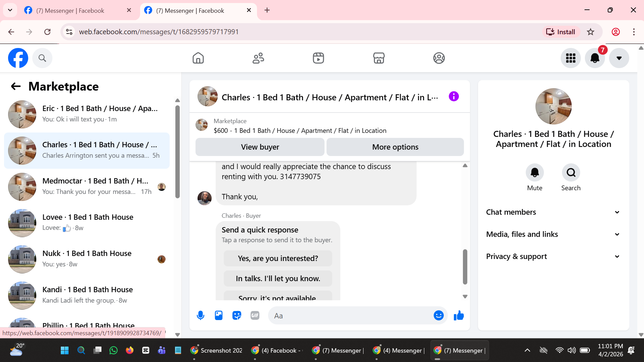Bookmark this page with the star icon
The height and width of the screenshot is (362, 644).
(591, 32)
